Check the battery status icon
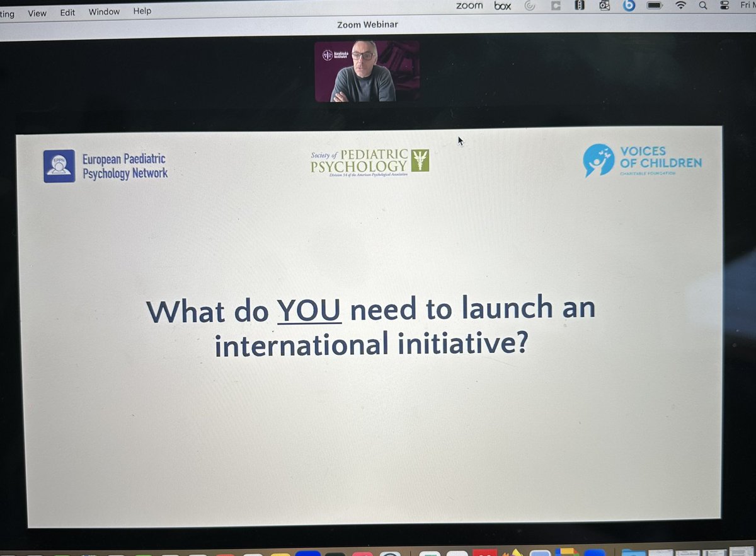Screen dimensions: 756x556 pyautogui.click(x=655, y=6)
